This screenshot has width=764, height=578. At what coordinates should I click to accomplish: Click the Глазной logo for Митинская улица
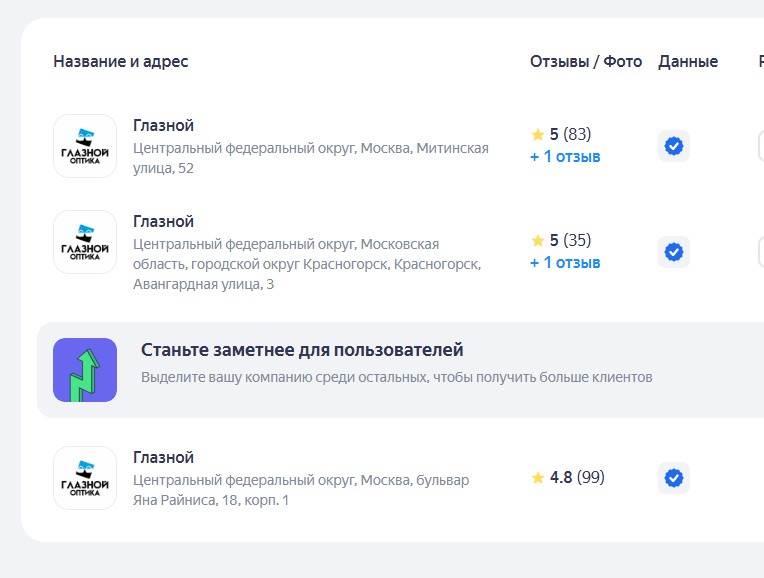85,146
